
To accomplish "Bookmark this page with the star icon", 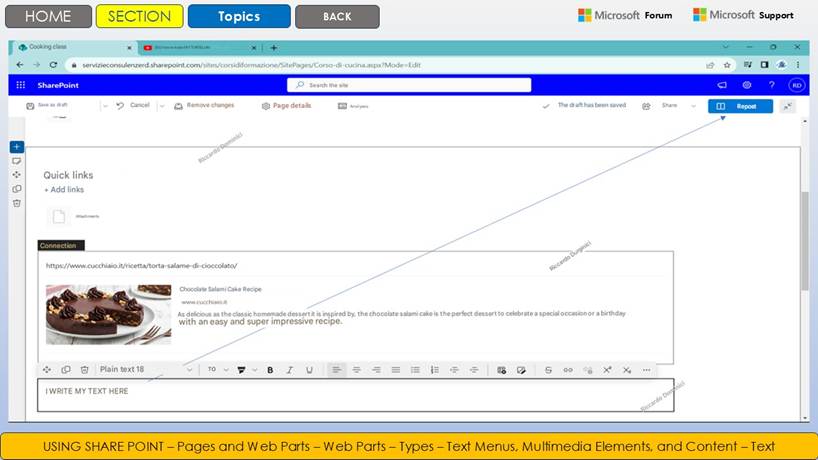I will click(x=727, y=65).
